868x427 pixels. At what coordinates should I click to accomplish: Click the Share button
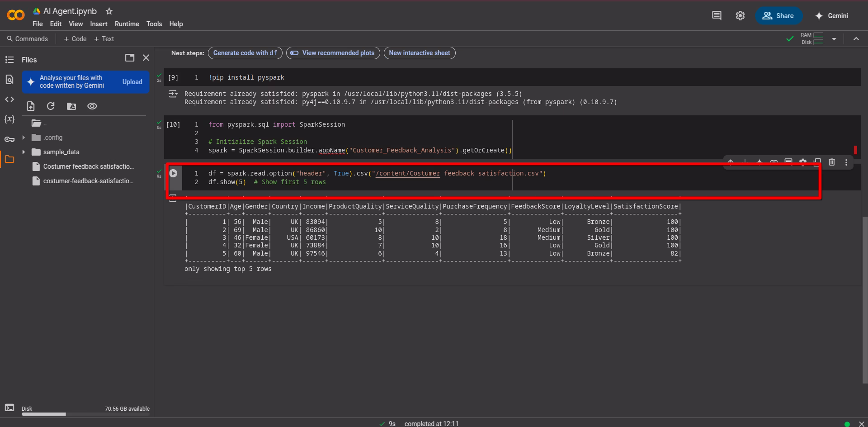coord(778,16)
